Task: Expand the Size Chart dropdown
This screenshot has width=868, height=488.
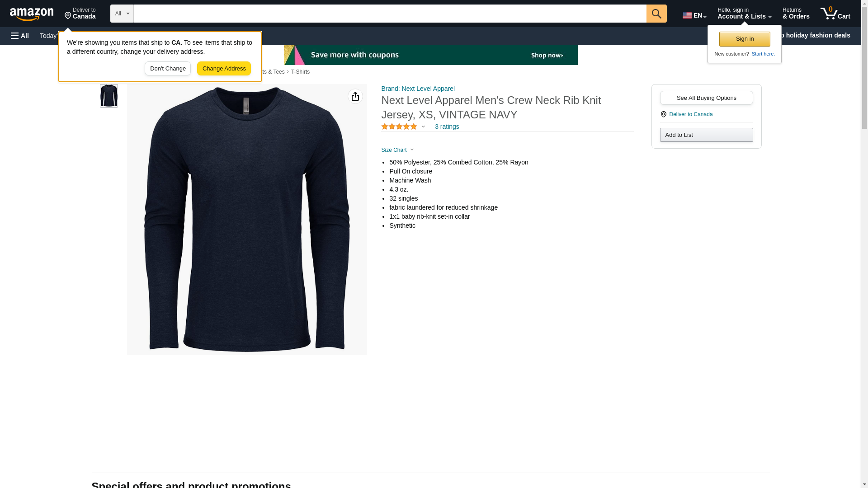Action: pos(397,150)
